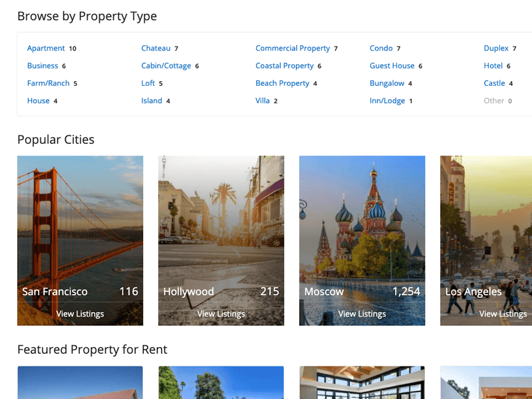Browse Hotel properties
The image size is (532, 399).
493,66
